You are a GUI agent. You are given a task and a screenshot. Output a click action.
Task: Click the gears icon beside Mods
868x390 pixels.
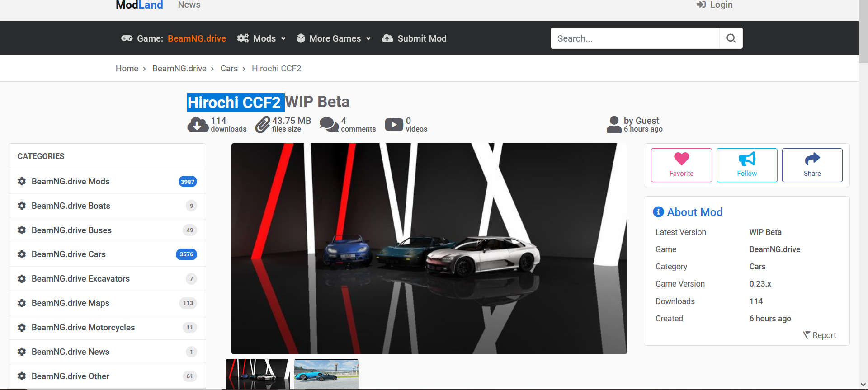[x=243, y=38]
